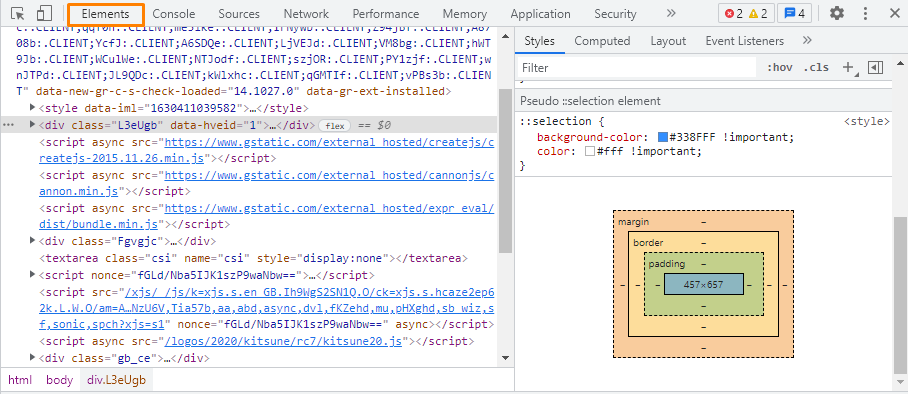Toggle the .cls class editor button
The height and width of the screenshot is (394, 908).
pos(816,68)
